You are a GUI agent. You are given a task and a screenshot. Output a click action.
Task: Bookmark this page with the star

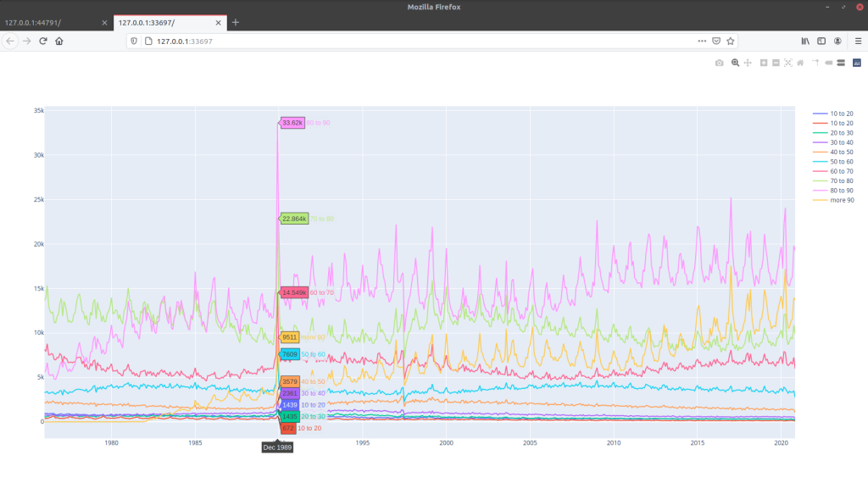(730, 41)
